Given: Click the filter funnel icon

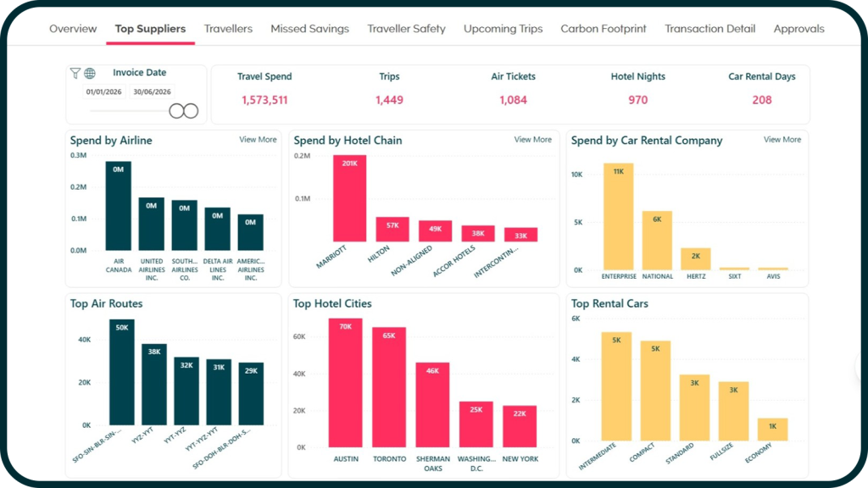Looking at the screenshot, I should [x=75, y=73].
